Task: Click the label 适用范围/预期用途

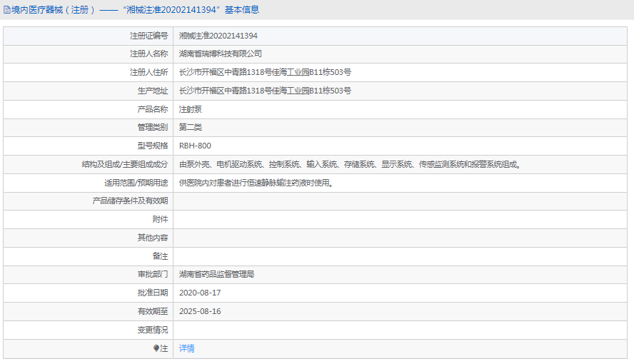Action: click(136, 183)
